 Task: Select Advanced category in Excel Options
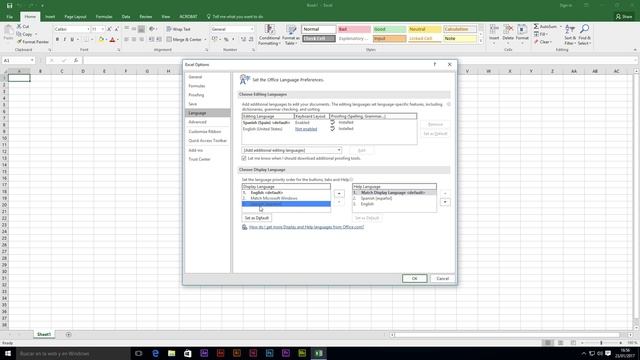pyautogui.click(x=207, y=122)
